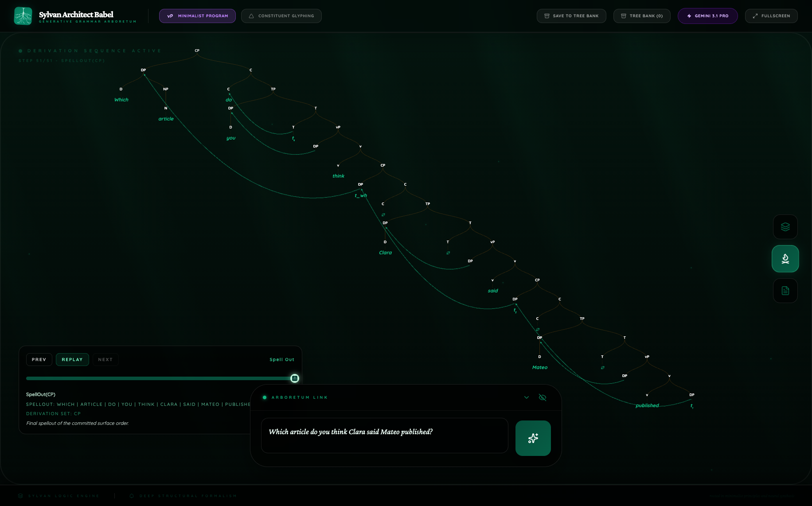Open the Gemini 3.1 Pro model selector

[x=707, y=16]
